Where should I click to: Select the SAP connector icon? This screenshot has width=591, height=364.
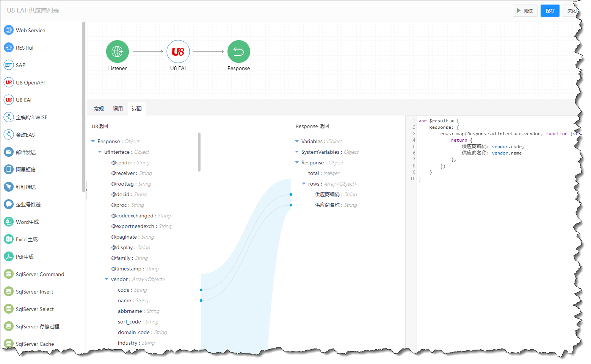click(9, 65)
